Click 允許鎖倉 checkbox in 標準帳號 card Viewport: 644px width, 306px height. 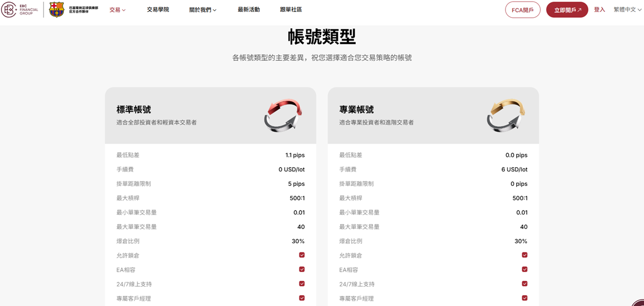[302, 255]
